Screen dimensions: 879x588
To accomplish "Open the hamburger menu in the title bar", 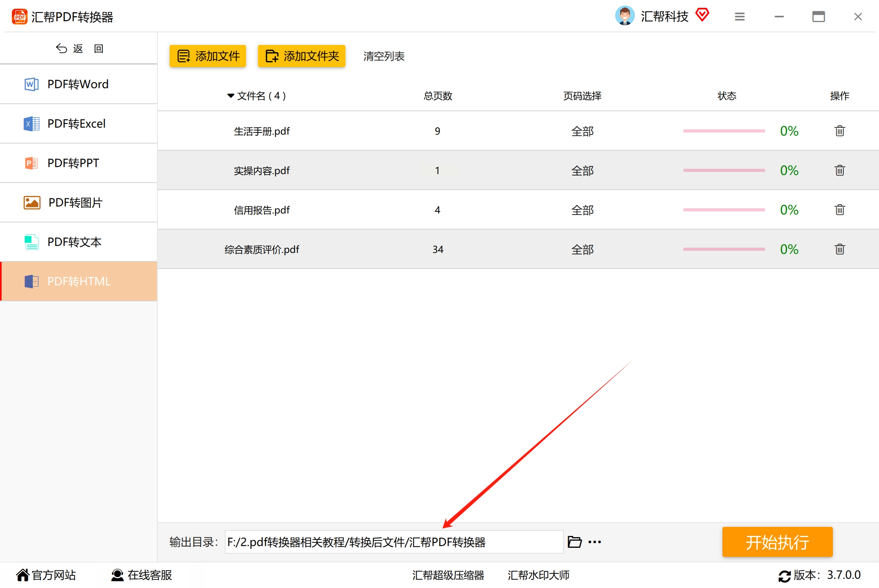I will (x=740, y=17).
